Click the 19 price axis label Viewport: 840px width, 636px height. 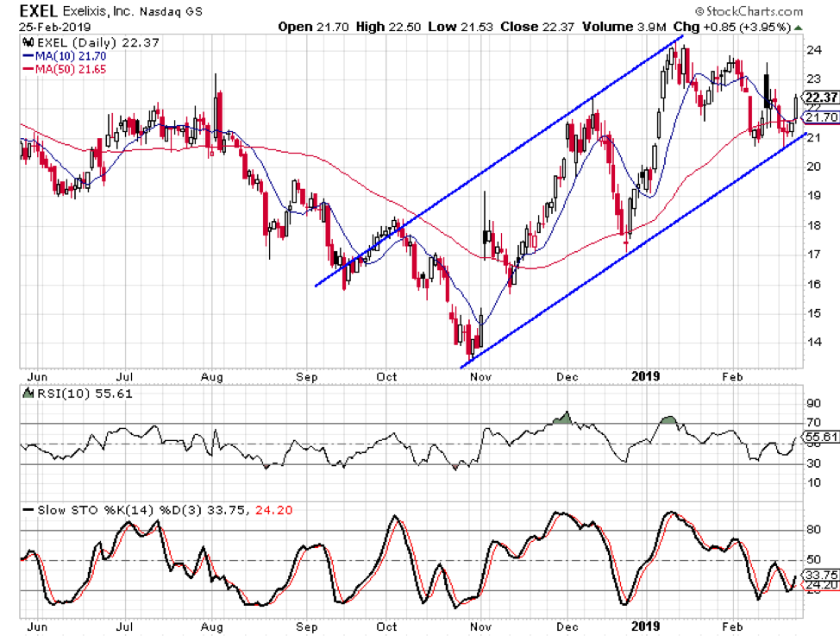(814, 195)
